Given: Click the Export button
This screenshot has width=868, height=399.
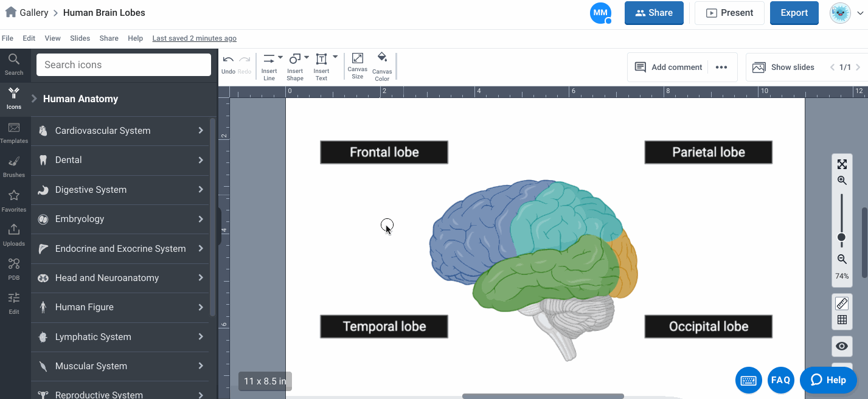Looking at the screenshot, I should pyautogui.click(x=794, y=13).
